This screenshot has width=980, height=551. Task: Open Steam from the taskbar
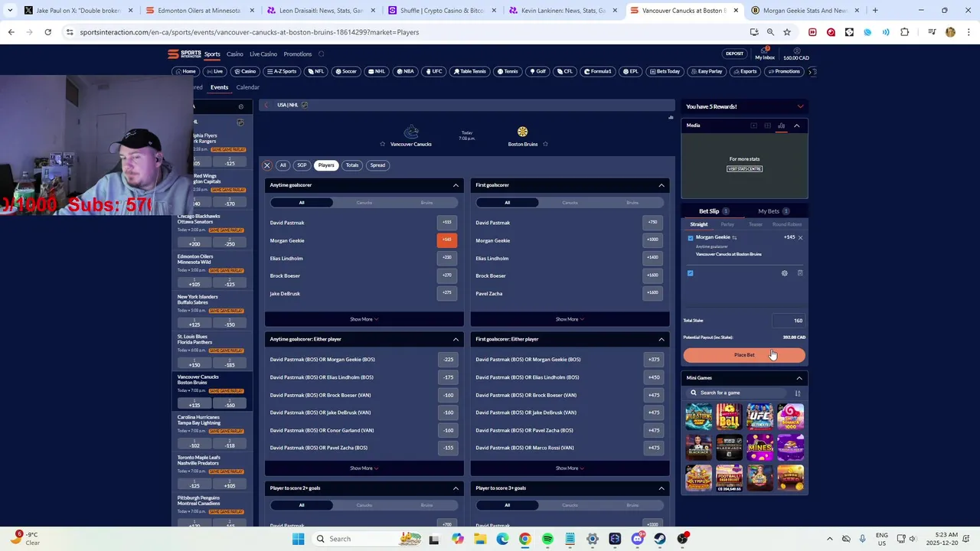[x=660, y=539]
